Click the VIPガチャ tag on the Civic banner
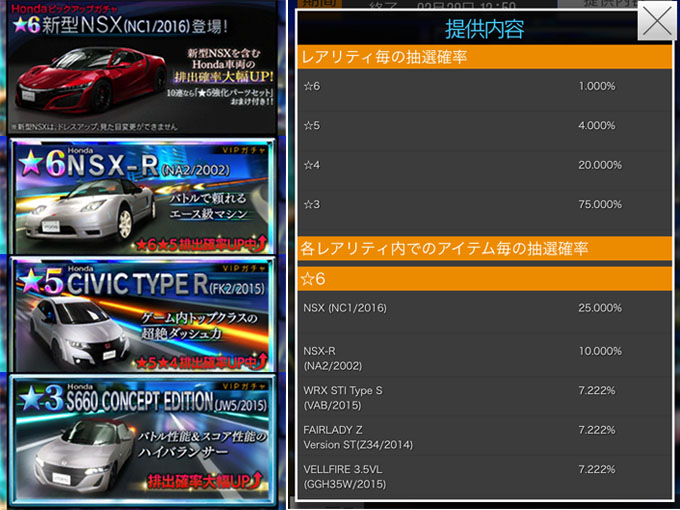This screenshot has width=680, height=510. click(244, 268)
